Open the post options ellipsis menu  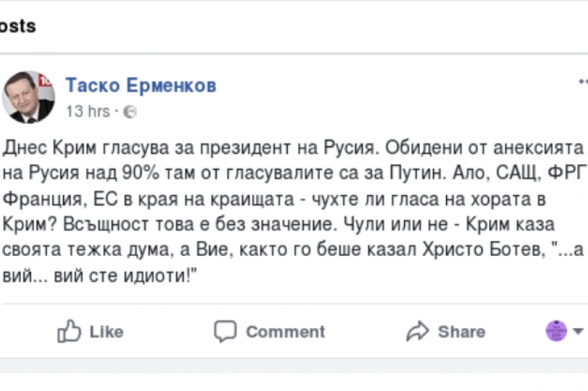[582, 82]
